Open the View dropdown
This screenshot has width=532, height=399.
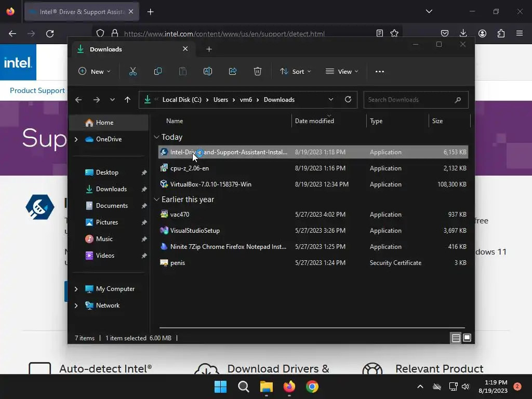coord(342,71)
